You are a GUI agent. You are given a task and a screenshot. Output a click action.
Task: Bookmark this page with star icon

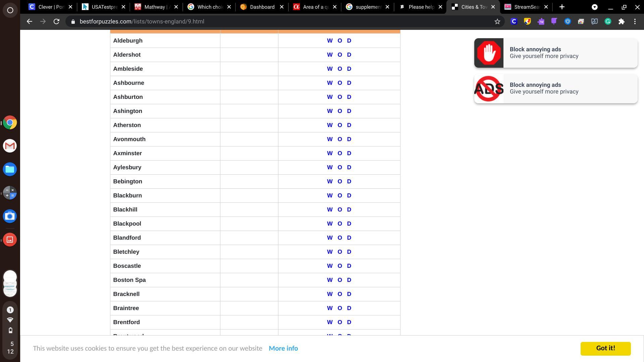click(497, 21)
